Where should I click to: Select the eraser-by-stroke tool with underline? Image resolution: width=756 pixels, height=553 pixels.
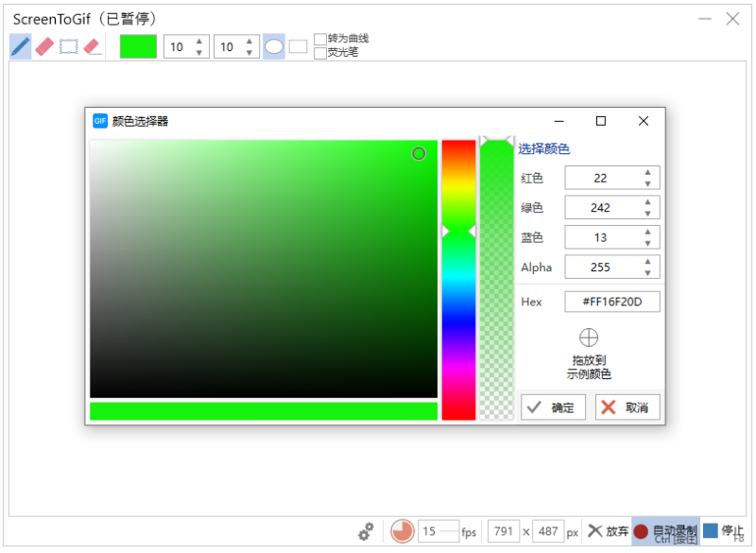(x=92, y=46)
